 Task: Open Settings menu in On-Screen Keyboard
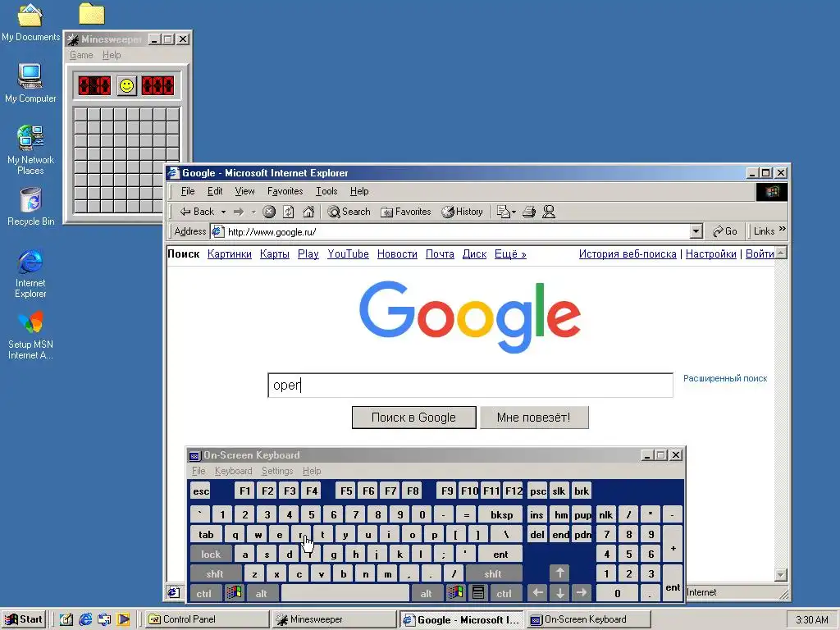pos(277,471)
